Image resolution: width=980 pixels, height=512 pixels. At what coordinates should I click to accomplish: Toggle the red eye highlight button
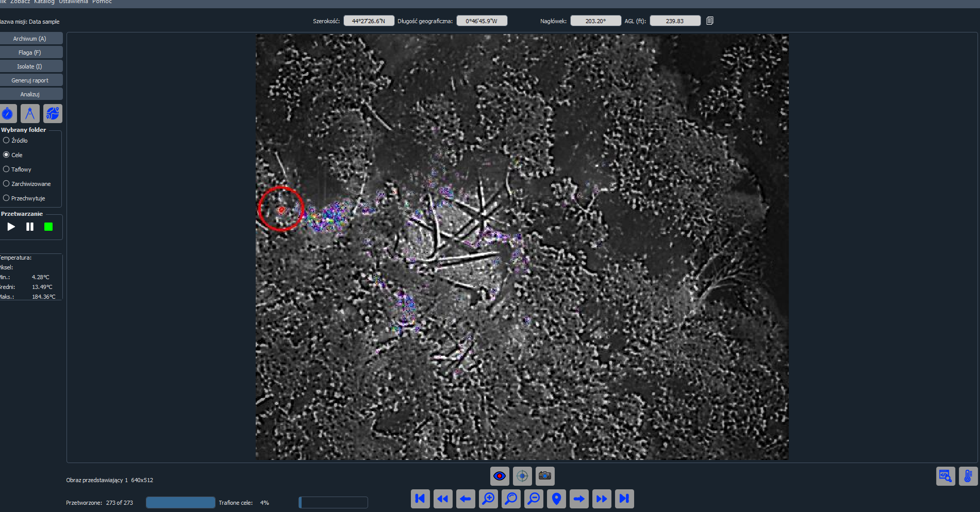(x=500, y=476)
